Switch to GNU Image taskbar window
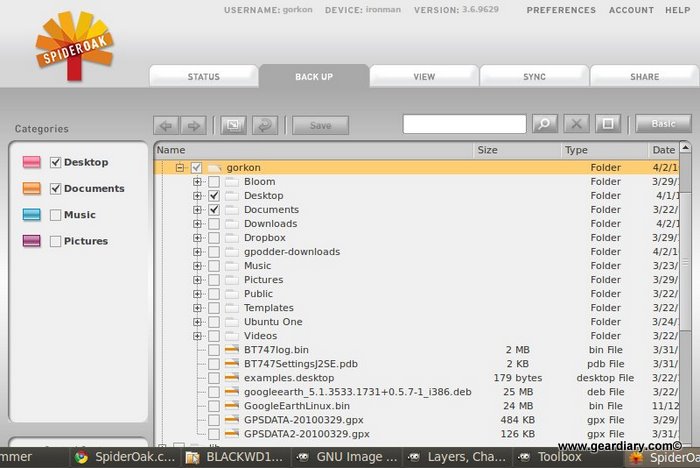Screen dimensions: 700x468 (x=347, y=457)
